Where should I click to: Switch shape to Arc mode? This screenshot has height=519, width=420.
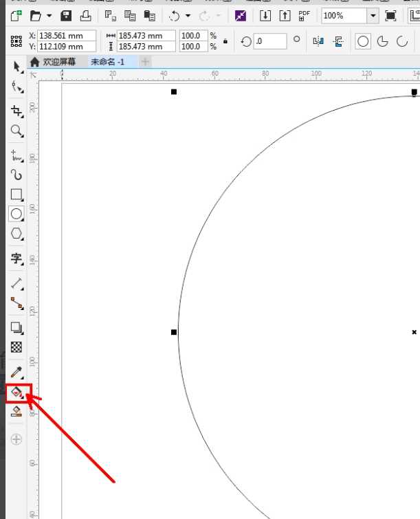(x=401, y=41)
